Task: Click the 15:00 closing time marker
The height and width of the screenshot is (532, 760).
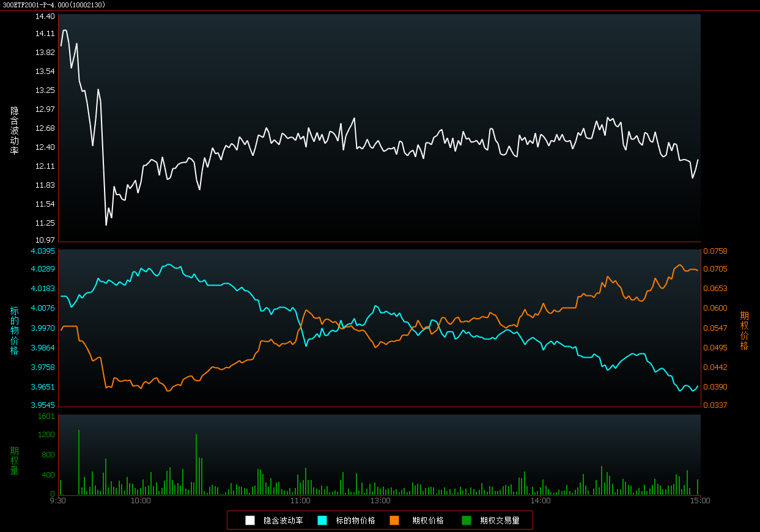Action: pos(700,500)
